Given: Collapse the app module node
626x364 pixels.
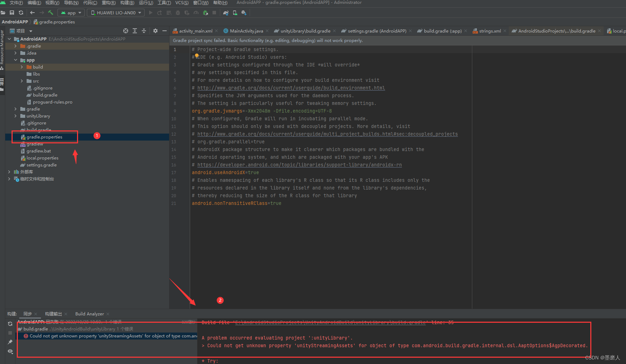Looking at the screenshot, I should coord(15,60).
